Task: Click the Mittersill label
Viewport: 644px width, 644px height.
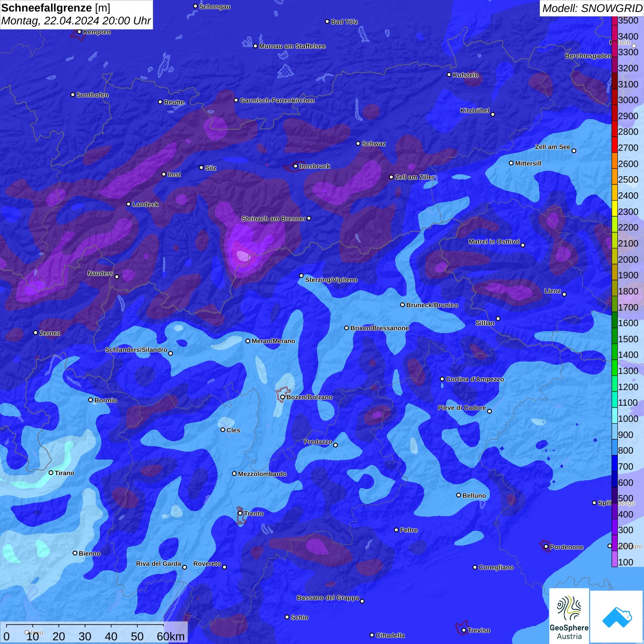Action: (x=528, y=163)
